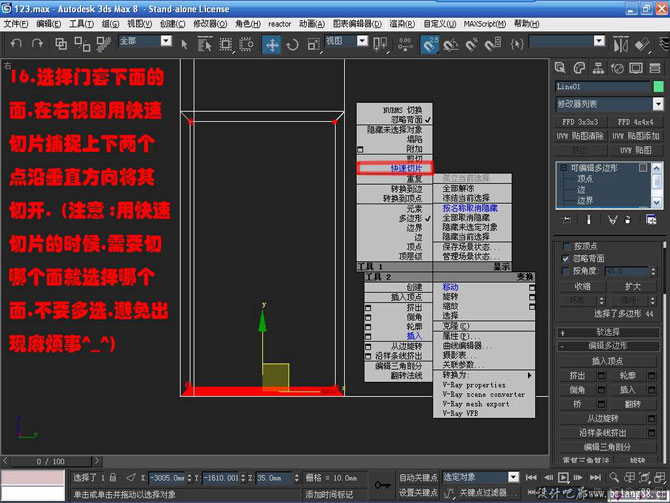Expand the 软选择 rollout
The image size is (670, 503).
(x=608, y=332)
